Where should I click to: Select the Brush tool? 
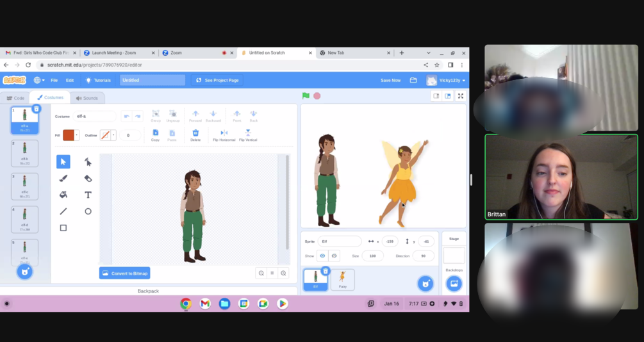point(63,178)
